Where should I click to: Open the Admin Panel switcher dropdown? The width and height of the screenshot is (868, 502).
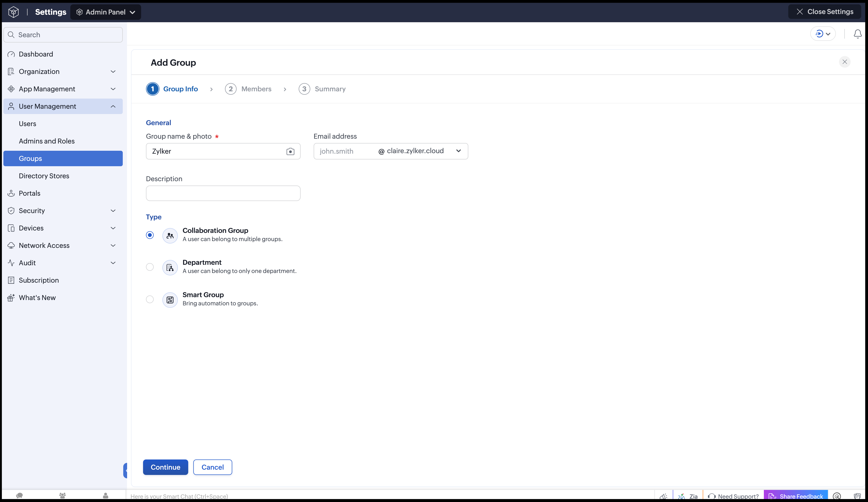point(105,12)
